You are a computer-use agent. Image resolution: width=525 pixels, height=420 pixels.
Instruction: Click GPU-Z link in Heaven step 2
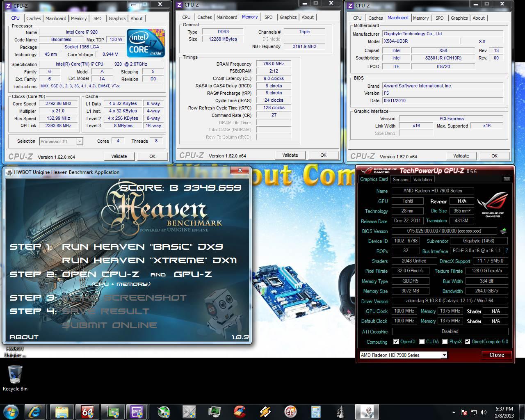point(192,274)
